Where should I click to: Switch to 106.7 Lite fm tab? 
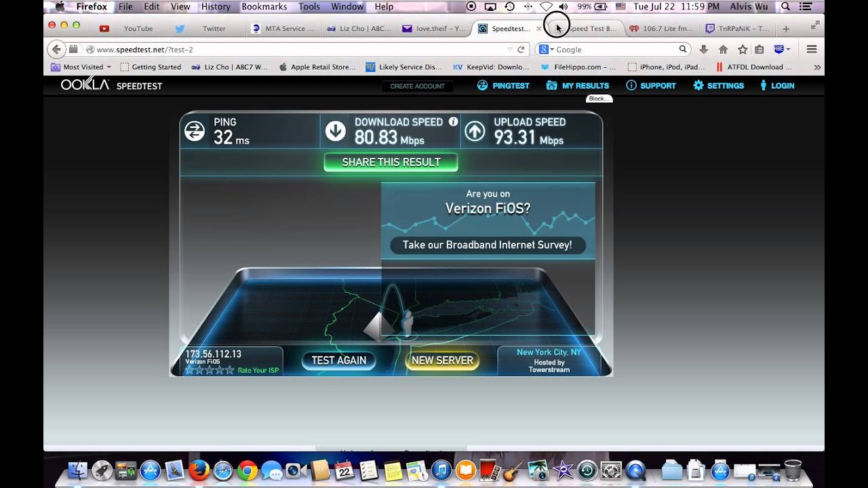[x=661, y=29]
